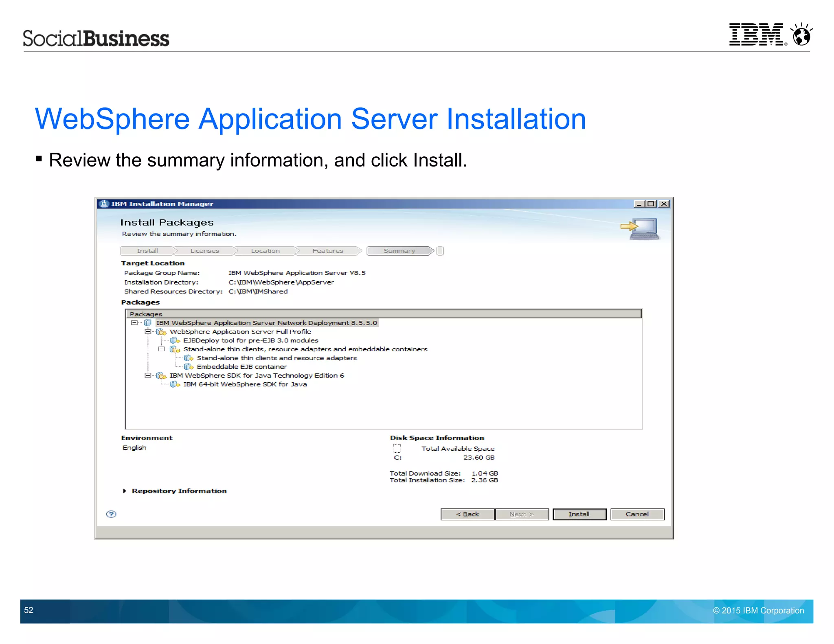This screenshot has width=834, height=644.
Task: Select IBM WebSphere Application Server Network Deployment 8.5.5.0 row
Action: [x=267, y=323]
